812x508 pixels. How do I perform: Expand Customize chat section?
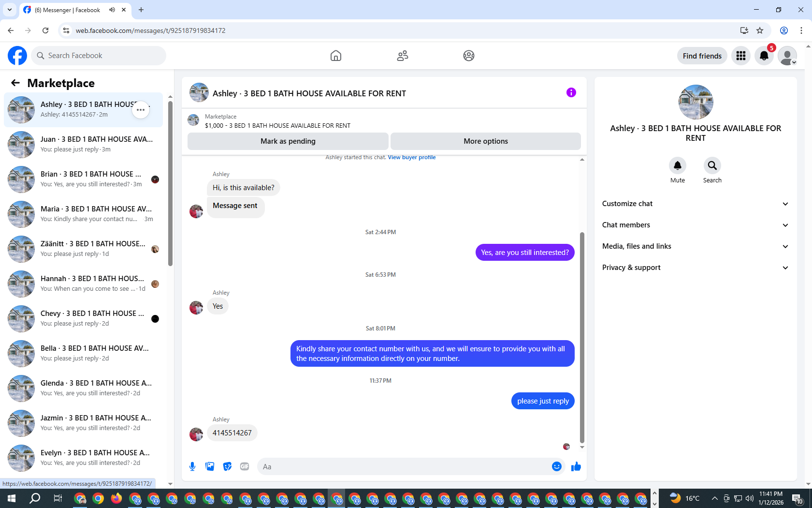(696, 204)
